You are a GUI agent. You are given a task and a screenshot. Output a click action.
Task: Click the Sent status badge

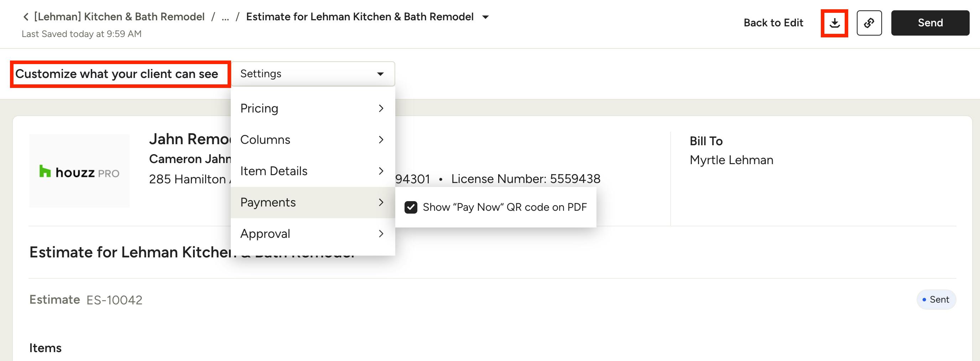[x=936, y=300]
